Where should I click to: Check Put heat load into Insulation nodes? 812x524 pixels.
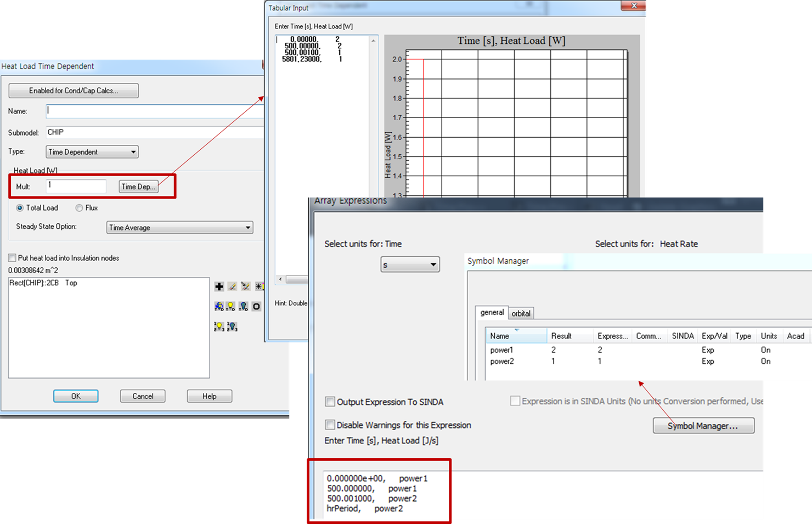point(12,258)
